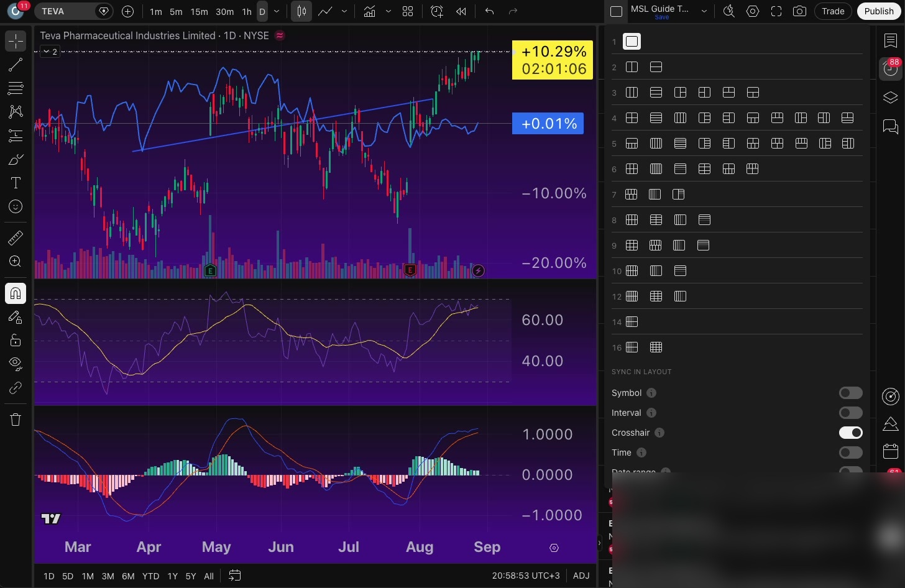Viewport: 905px width, 588px height.
Task: Select the trend line drawing tool
Action: pos(16,65)
